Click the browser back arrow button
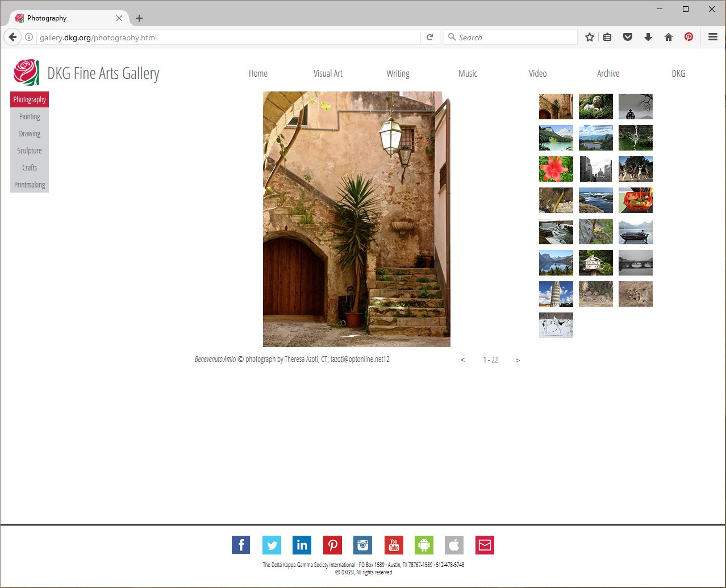Viewport: 726px width, 588px height. 12,37
